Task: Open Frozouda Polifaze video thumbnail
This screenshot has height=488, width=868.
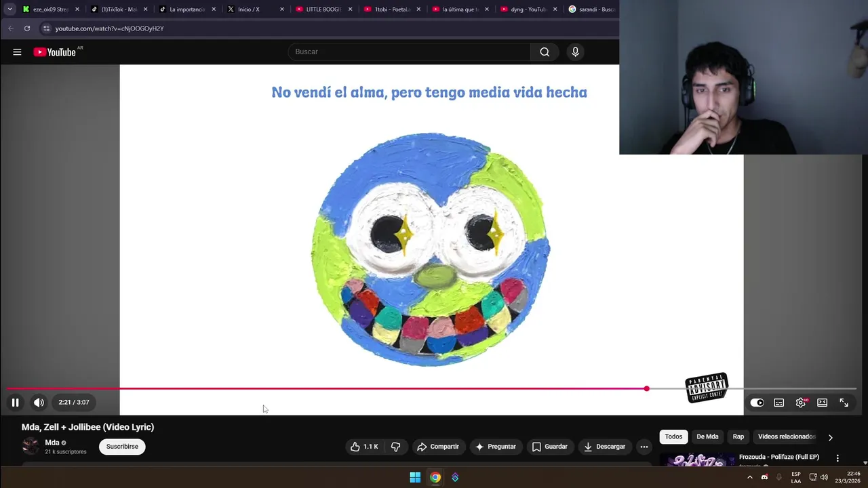Action: click(697, 460)
